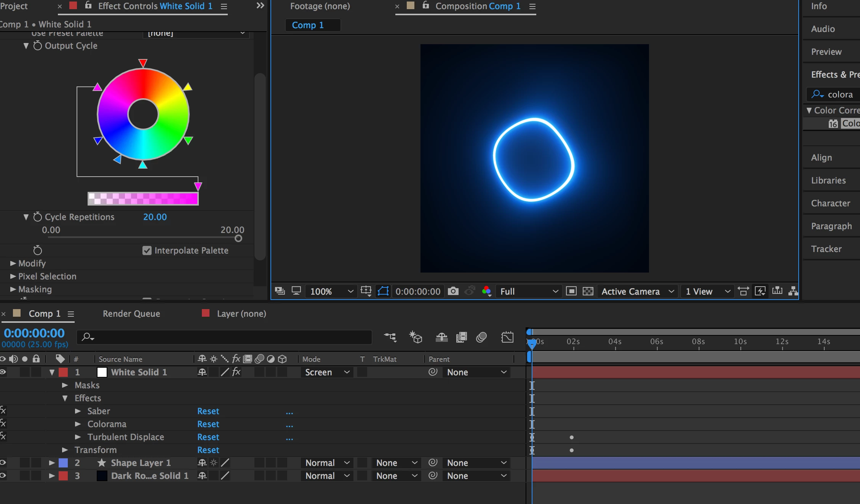Click the Graph Editor icon

[x=507, y=337]
